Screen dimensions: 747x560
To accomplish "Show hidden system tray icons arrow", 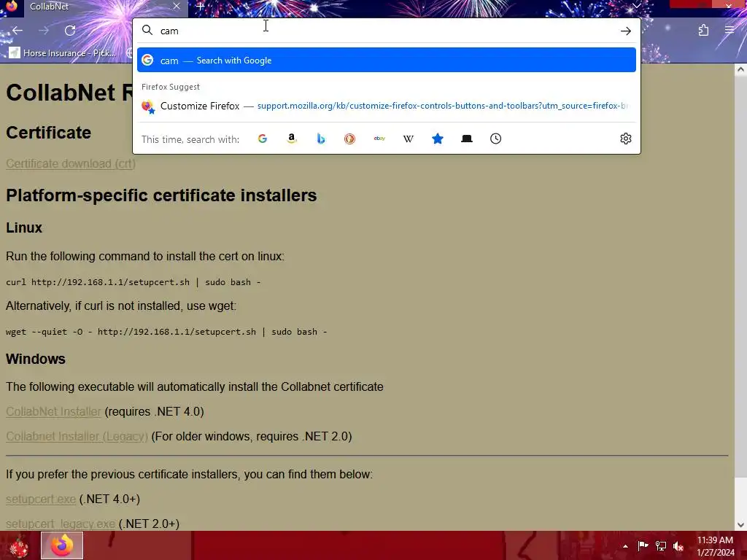I will click(625, 546).
